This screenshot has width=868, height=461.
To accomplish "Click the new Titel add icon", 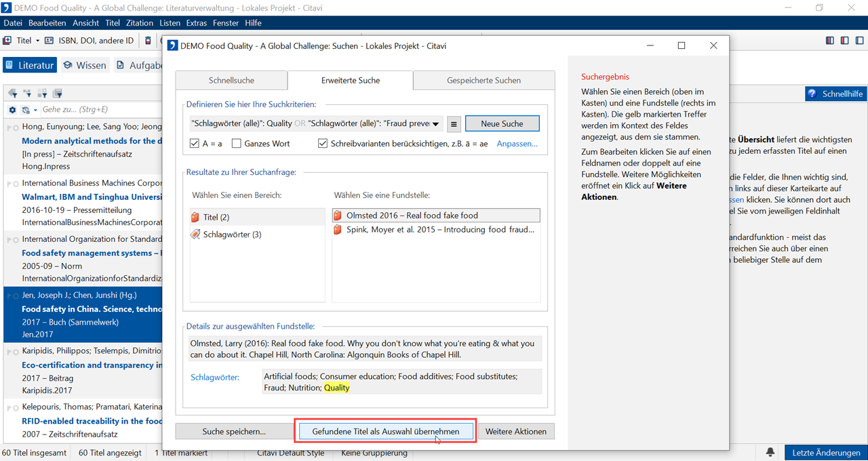I will (8, 41).
